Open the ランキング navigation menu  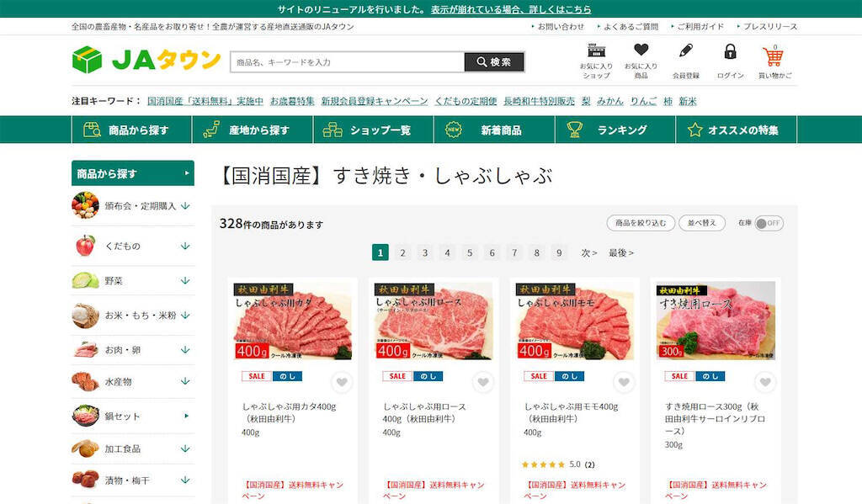point(615,130)
